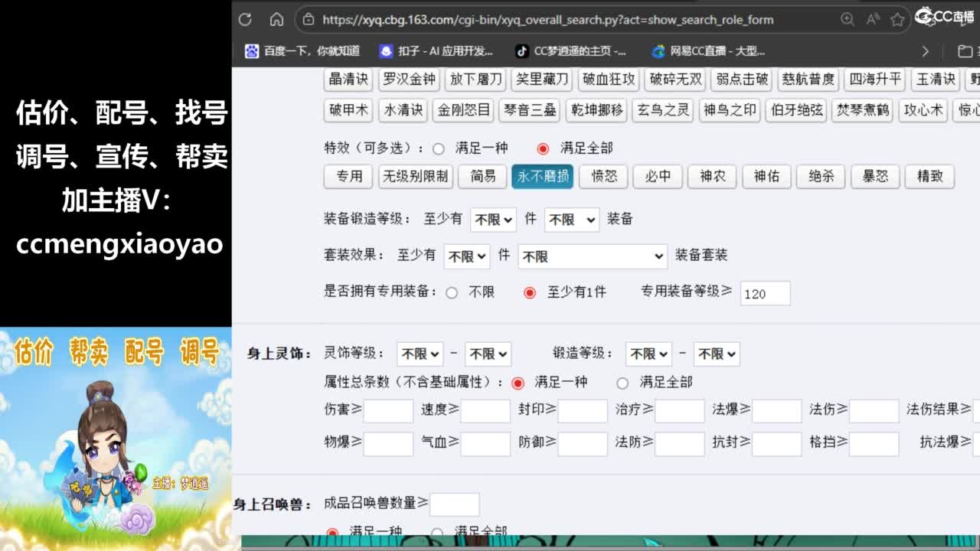
Task: Open the wide 套装效果 equipment set dropdown
Action: 592,256
